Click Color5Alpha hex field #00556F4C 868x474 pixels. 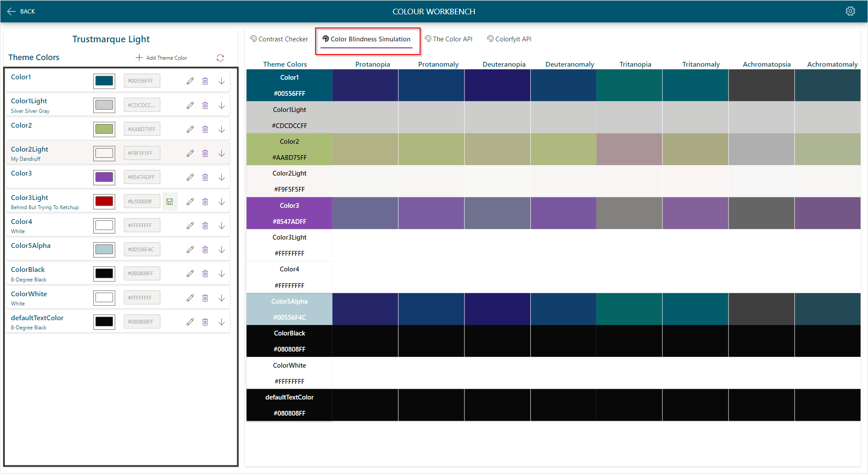142,250
